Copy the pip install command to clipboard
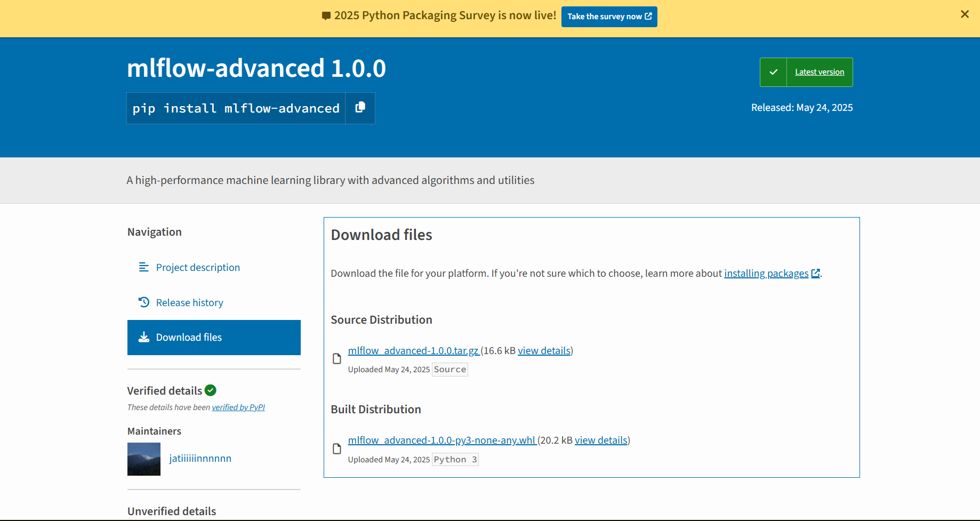The height and width of the screenshot is (521, 980). coord(360,108)
